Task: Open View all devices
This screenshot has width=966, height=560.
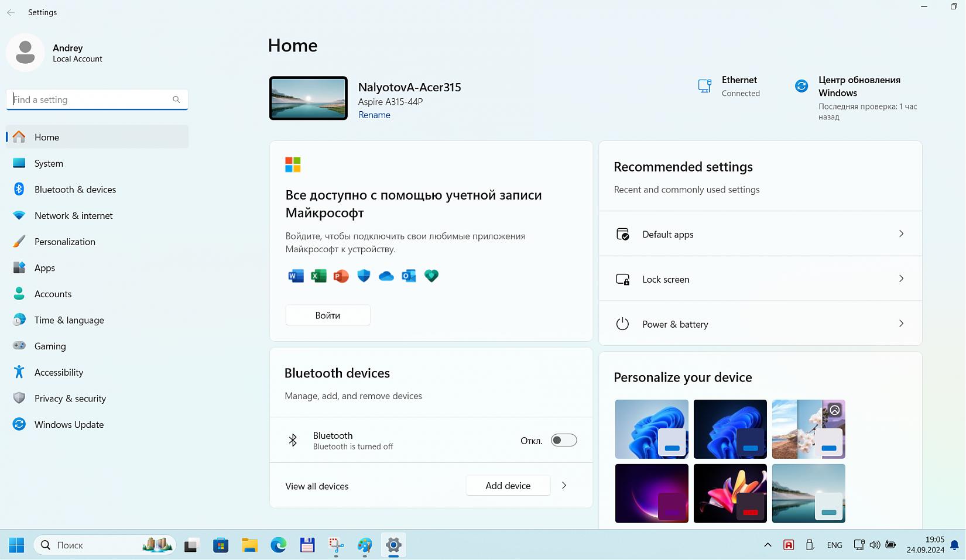Action: pos(317,486)
